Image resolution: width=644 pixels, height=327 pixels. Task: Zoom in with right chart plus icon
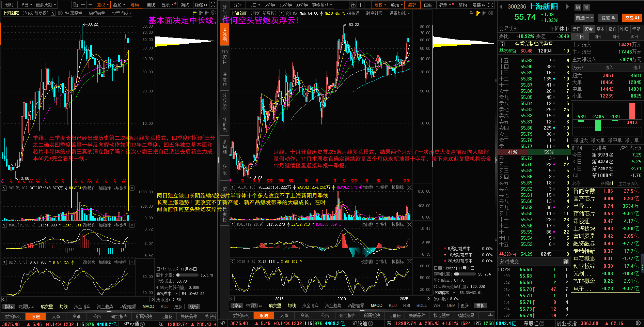pos(361,5)
